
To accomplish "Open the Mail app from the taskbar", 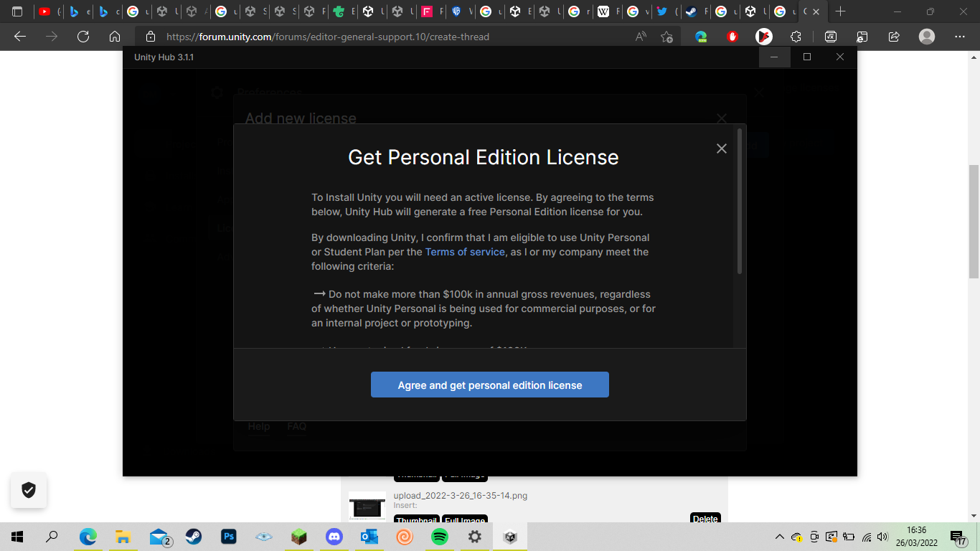I will point(159,537).
